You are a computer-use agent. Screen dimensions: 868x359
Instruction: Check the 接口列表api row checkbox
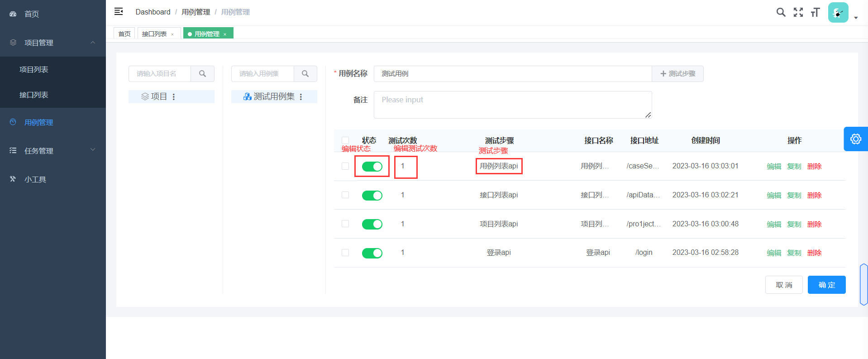(x=345, y=195)
